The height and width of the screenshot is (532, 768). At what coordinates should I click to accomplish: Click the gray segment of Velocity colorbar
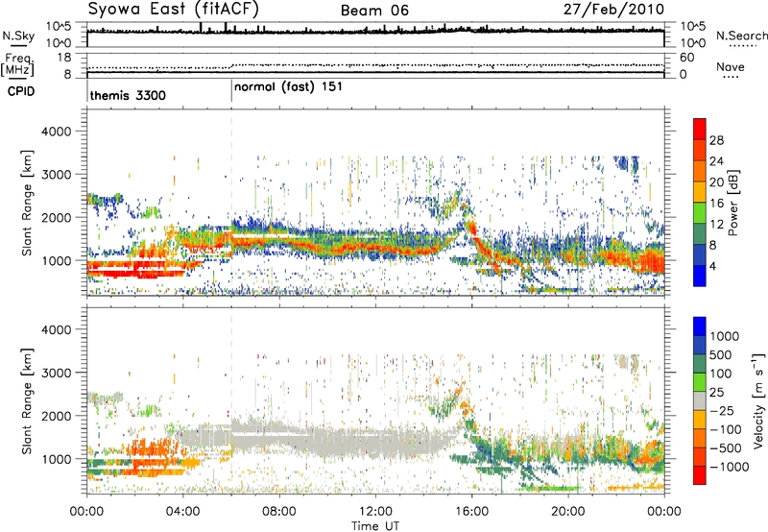point(700,400)
